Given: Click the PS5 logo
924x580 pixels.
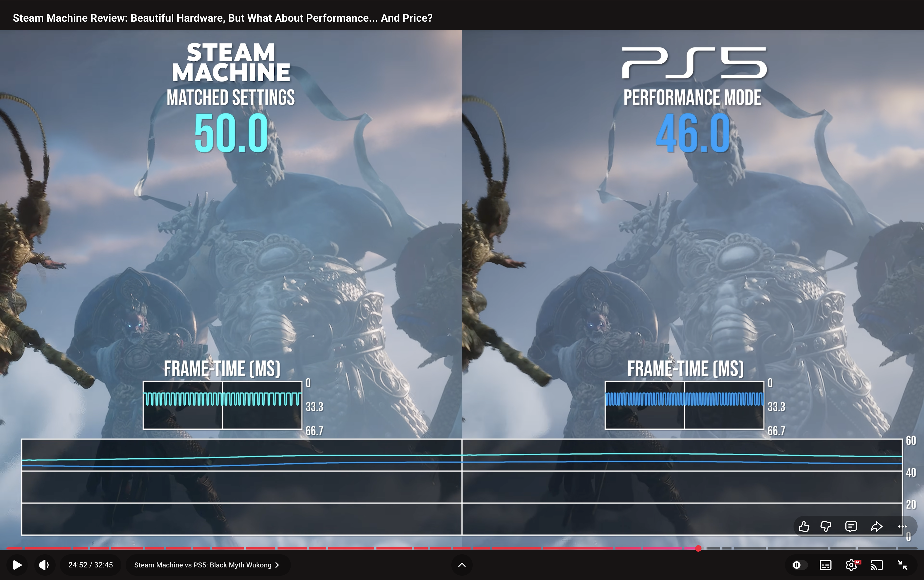Looking at the screenshot, I should click(694, 63).
